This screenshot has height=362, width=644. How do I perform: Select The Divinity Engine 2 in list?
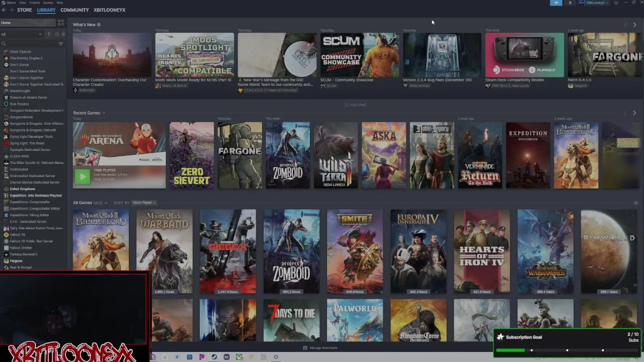(x=26, y=58)
